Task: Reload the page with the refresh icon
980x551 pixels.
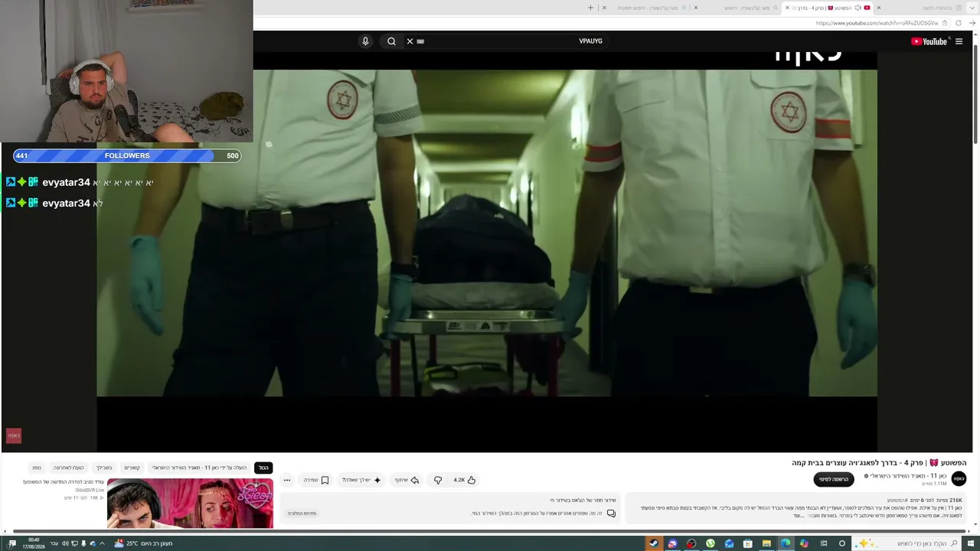Action: click(958, 23)
